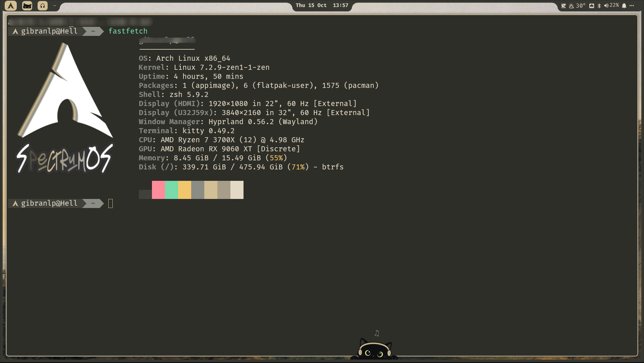Click the volume indicator showing 22%

click(611, 5)
